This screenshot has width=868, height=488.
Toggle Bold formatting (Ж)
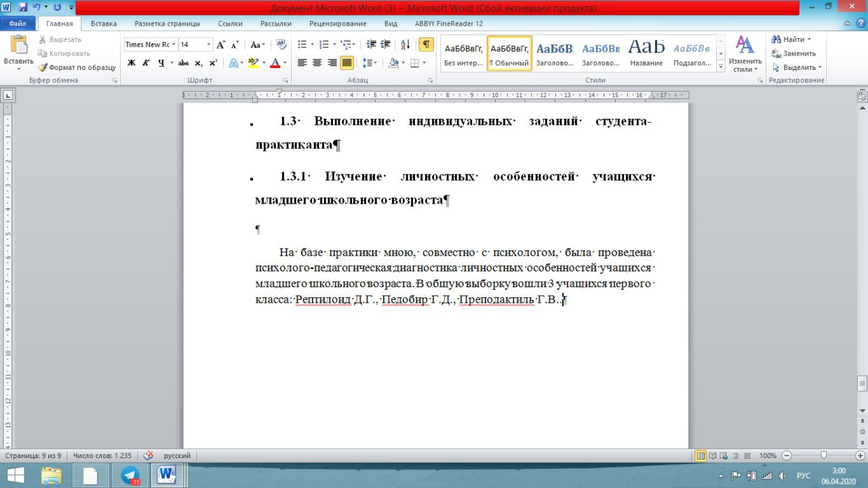[x=132, y=63]
